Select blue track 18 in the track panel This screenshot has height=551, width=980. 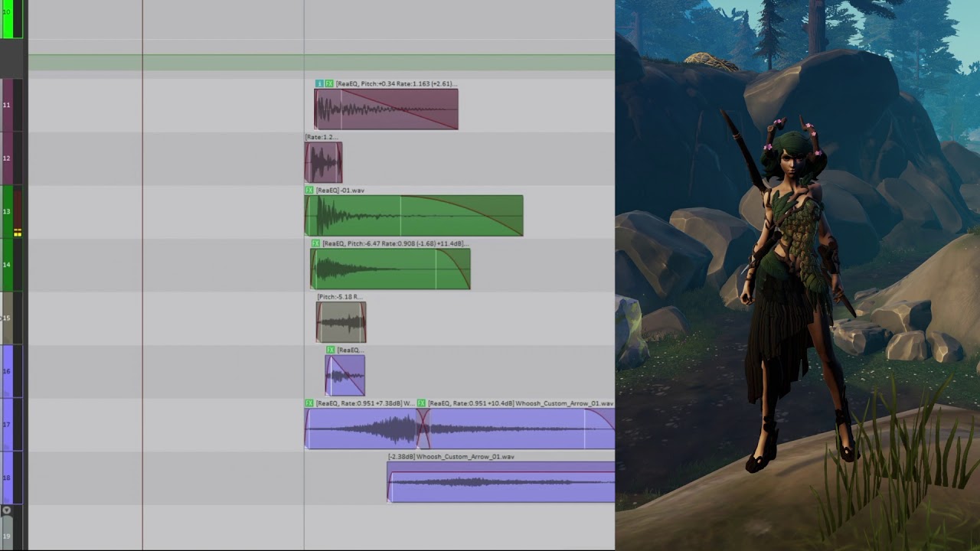[x=7, y=478]
